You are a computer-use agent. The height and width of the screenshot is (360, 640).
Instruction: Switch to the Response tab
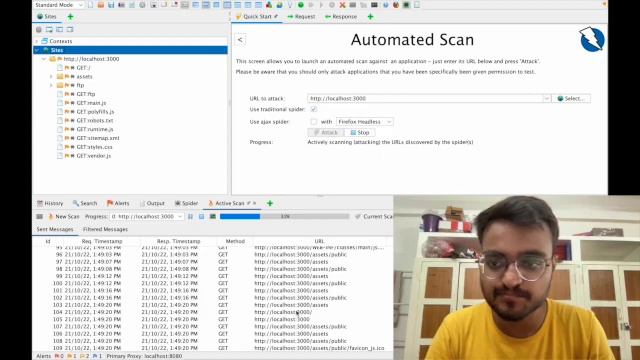click(341, 17)
